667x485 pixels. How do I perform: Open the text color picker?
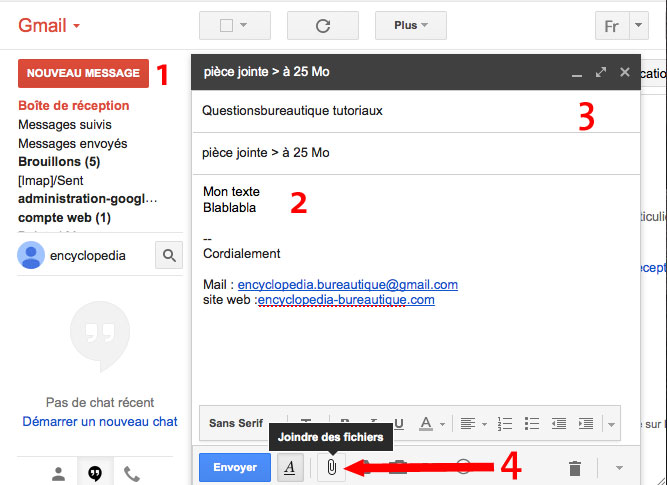430,424
